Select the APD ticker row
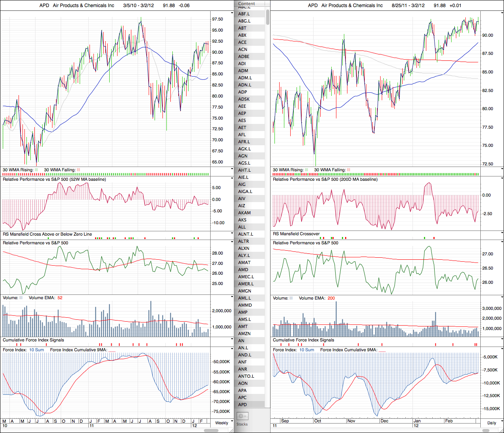 [243, 405]
